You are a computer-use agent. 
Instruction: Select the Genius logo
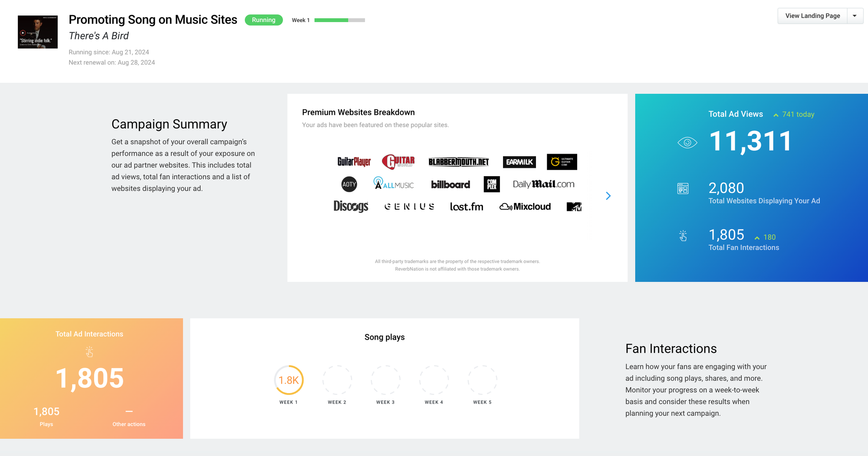408,207
